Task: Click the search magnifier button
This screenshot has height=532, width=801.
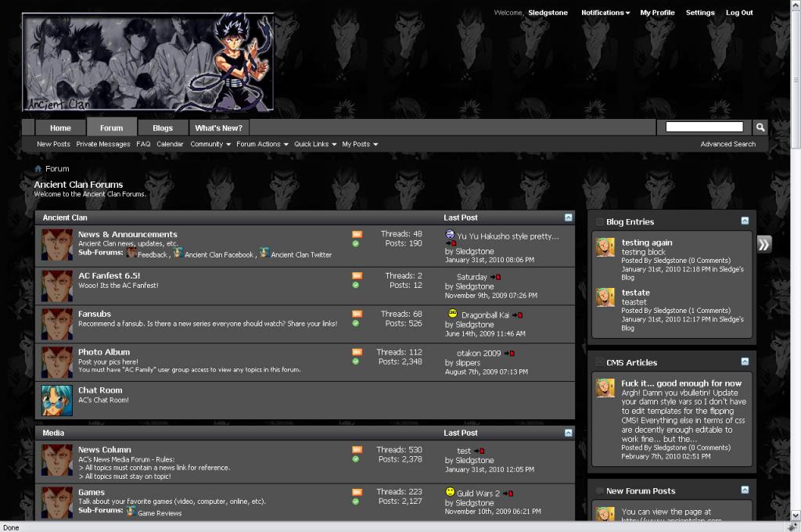Action: pos(760,128)
